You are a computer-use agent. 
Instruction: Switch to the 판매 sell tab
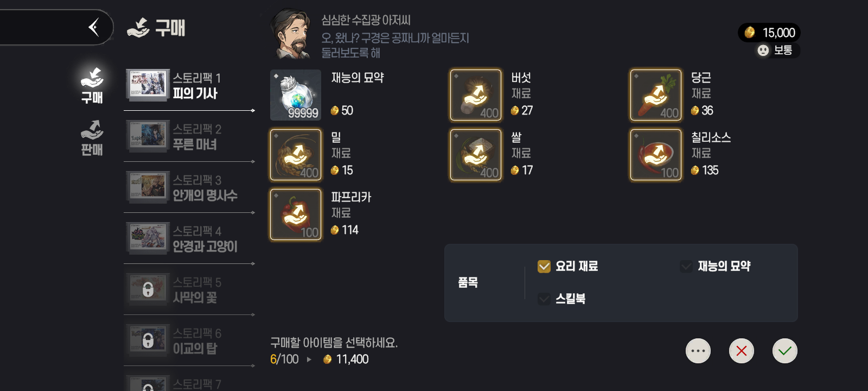click(92, 138)
